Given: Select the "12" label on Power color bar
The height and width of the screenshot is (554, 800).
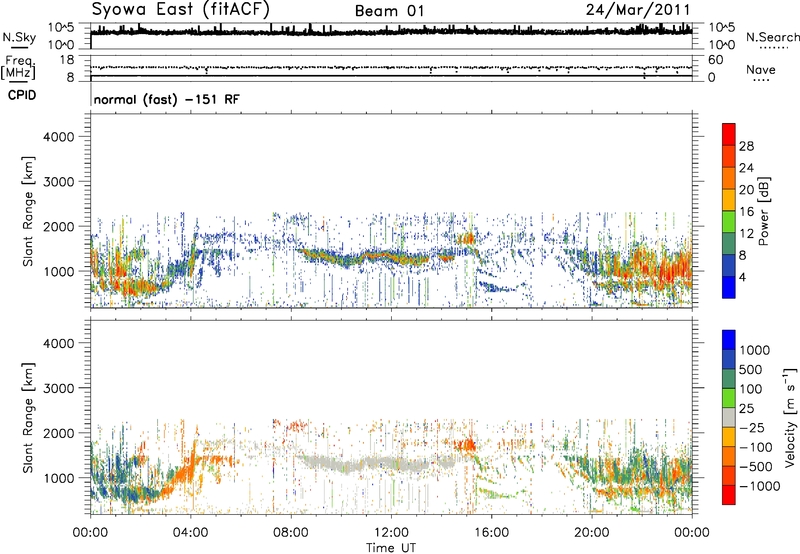Looking at the screenshot, I should 746,234.
